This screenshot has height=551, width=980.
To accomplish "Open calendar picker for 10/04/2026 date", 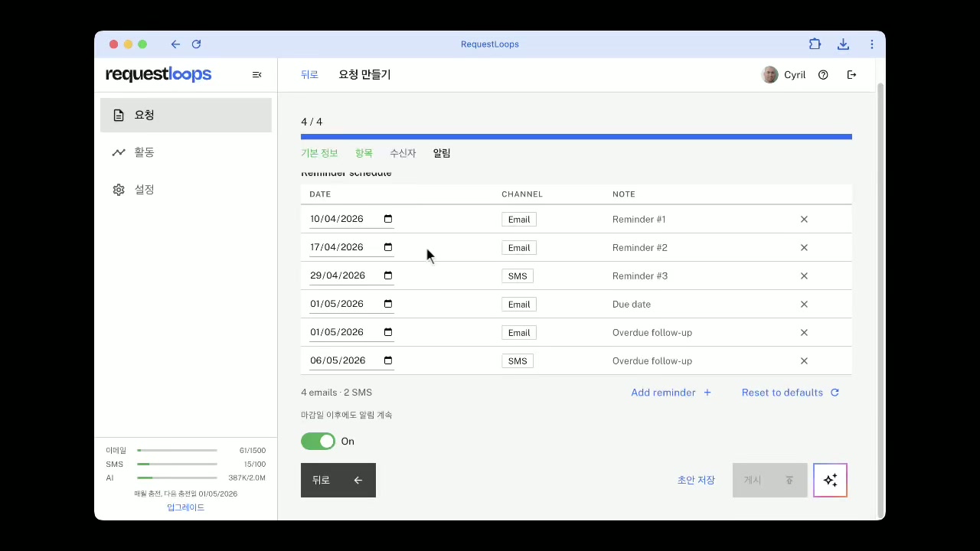I will (x=388, y=219).
